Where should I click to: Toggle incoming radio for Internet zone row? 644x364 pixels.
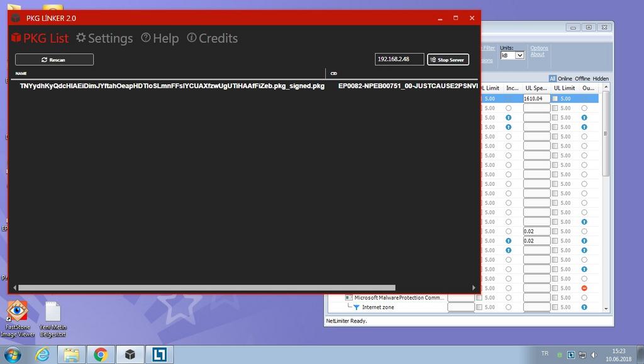[x=508, y=307]
